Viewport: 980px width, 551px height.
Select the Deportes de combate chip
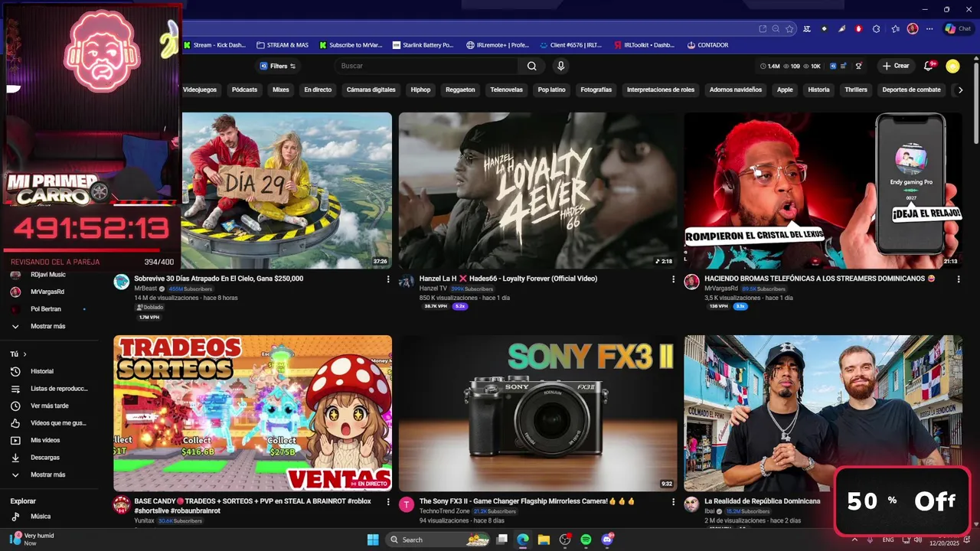(x=911, y=90)
